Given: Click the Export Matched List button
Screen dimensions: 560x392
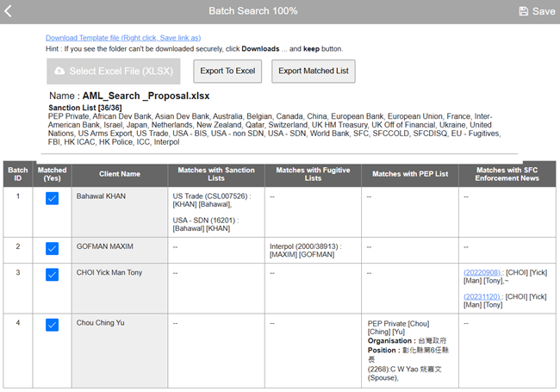Looking at the screenshot, I should (313, 71).
